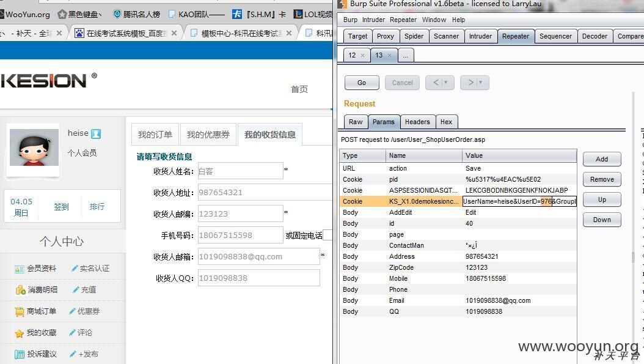Switch to the Decoder tab
Image resolution: width=644 pixels, height=364 pixels.
coord(595,36)
